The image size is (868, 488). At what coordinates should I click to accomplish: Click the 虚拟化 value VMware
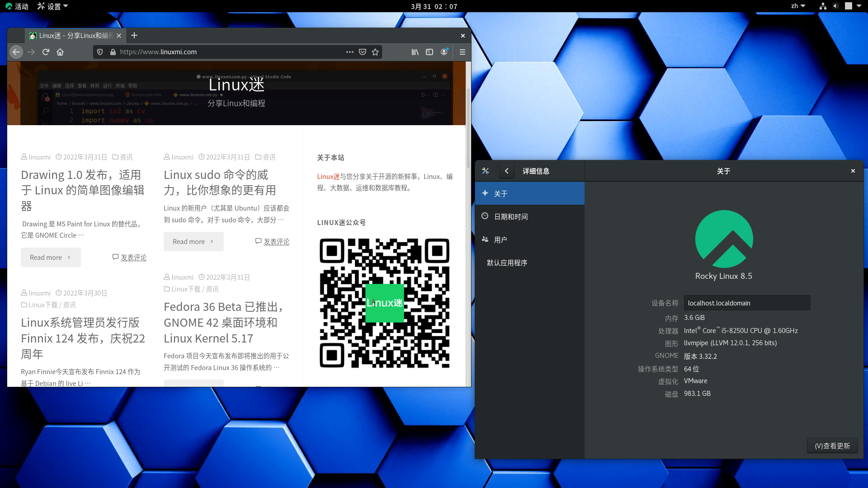click(695, 381)
